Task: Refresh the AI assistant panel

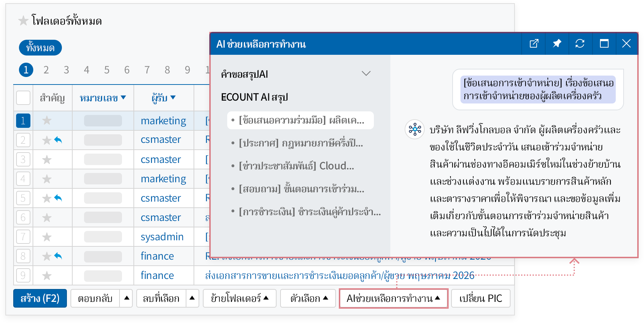Action: [x=580, y=44]
